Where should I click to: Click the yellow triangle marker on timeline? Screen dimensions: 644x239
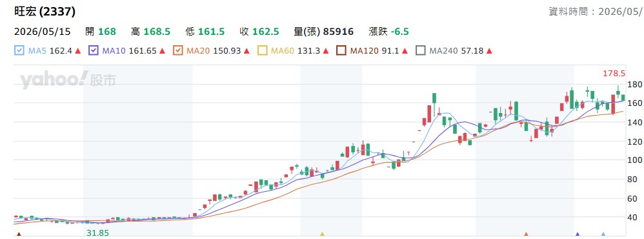[322, 234]
